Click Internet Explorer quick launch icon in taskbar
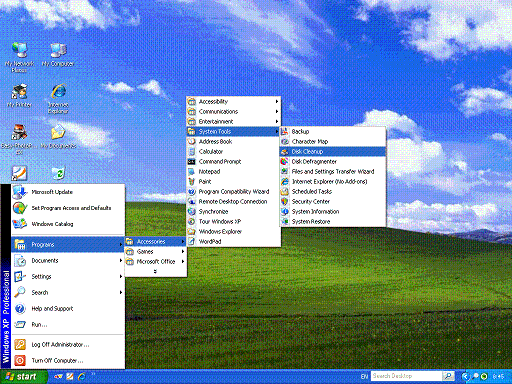Screen dimensions: 512x384 tap(81, 376)
